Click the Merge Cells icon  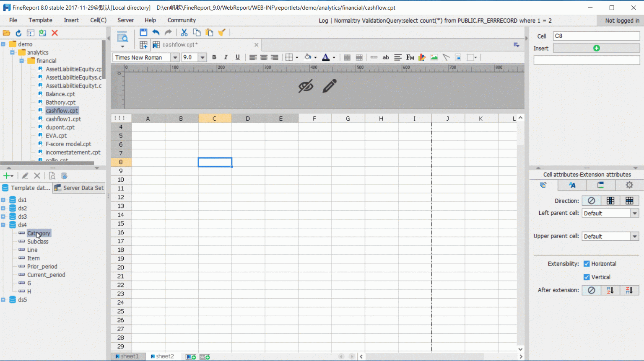tap(347, 57)
